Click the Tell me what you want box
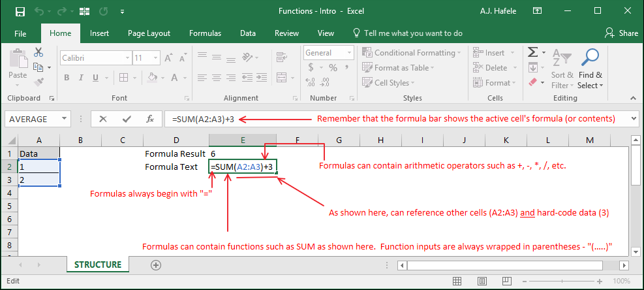This screenshot has width=644, height=290. 407,33
